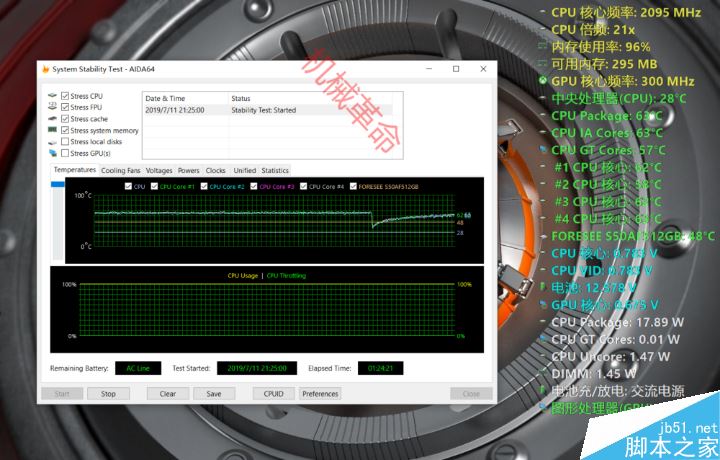This screenshot has width=720, height=460.
Task: Click the Stop button
Action: [108, 393]
